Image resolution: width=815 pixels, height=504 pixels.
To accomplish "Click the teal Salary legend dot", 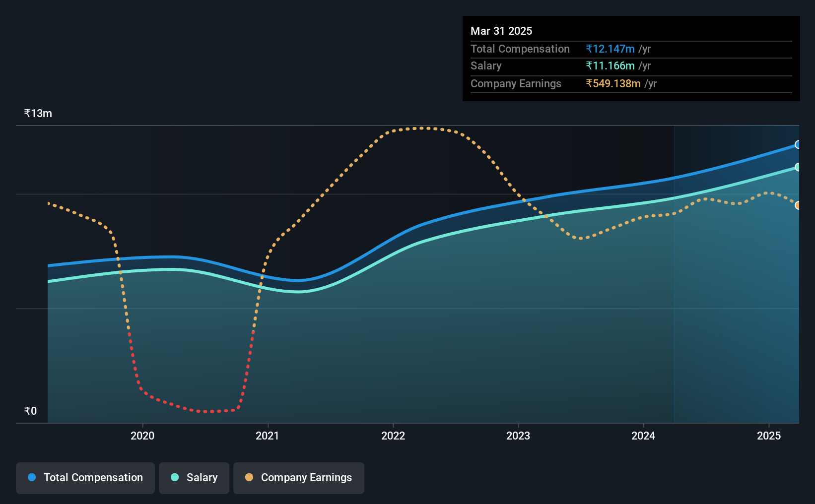I will tap(175, 477).
